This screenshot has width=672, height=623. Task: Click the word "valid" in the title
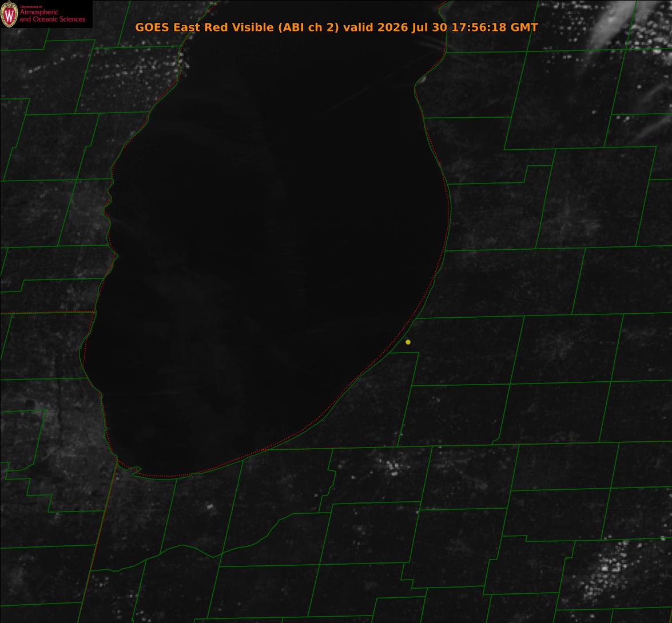358,27
